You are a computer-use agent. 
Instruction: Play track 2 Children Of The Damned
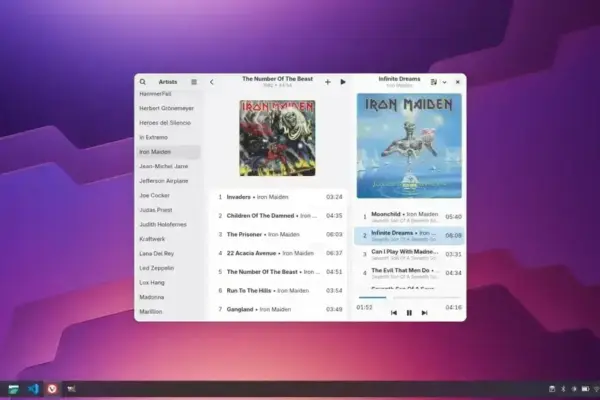tap(280, 216)
